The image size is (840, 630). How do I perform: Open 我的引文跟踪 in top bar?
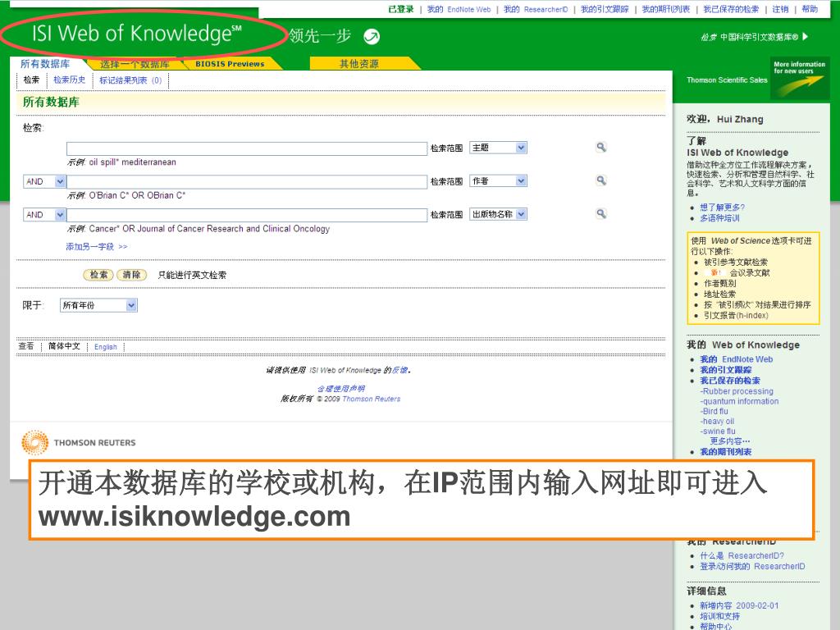click(x=605, y=9)
